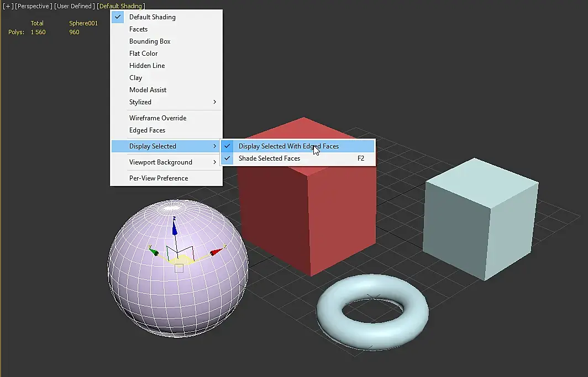Viewport: 588px width, 377px height.
Task: Select the light blue torus object
Action: point(372,311)
